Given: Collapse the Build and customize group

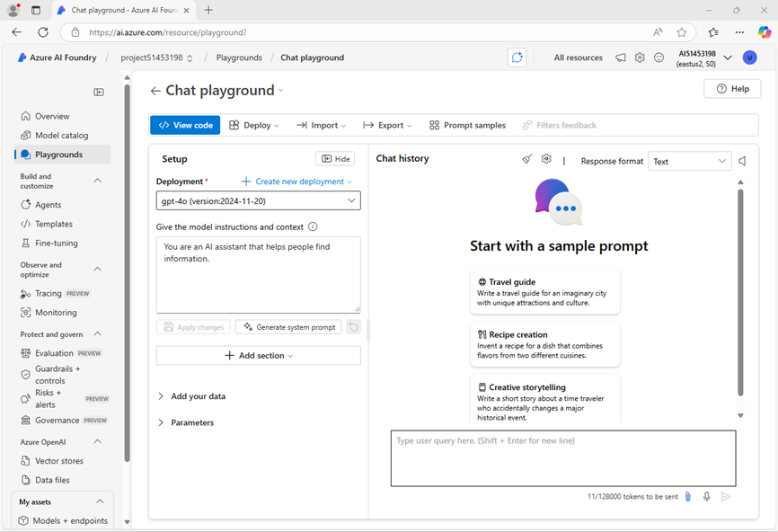Looking at the screenshot, I should [x=98, y=181].
